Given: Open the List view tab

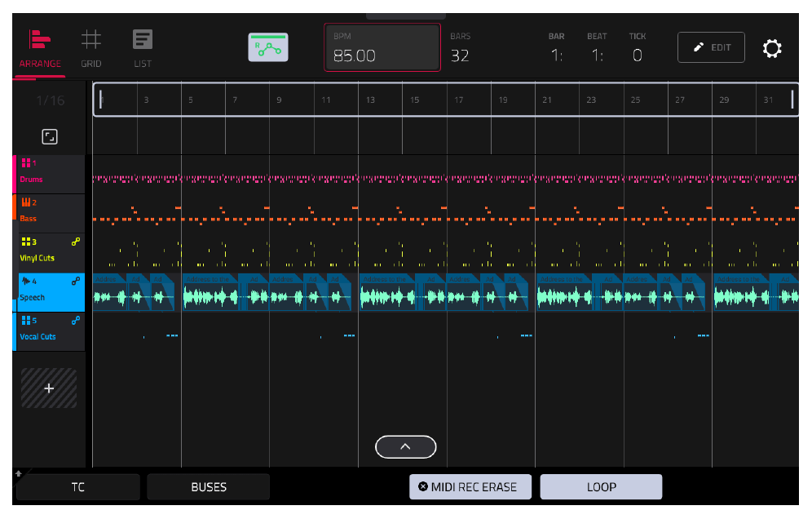Looking at the screenshot, I should [143, 50].
